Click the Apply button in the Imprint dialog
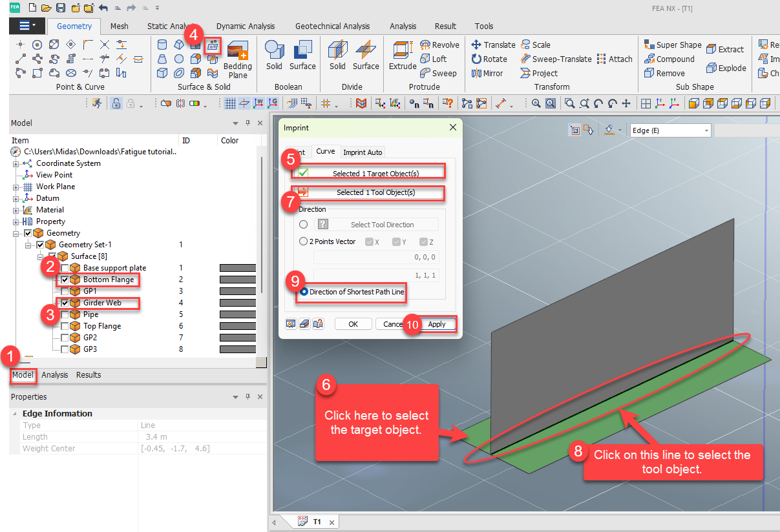Viewport: 780px width, 532px height. 438,323
